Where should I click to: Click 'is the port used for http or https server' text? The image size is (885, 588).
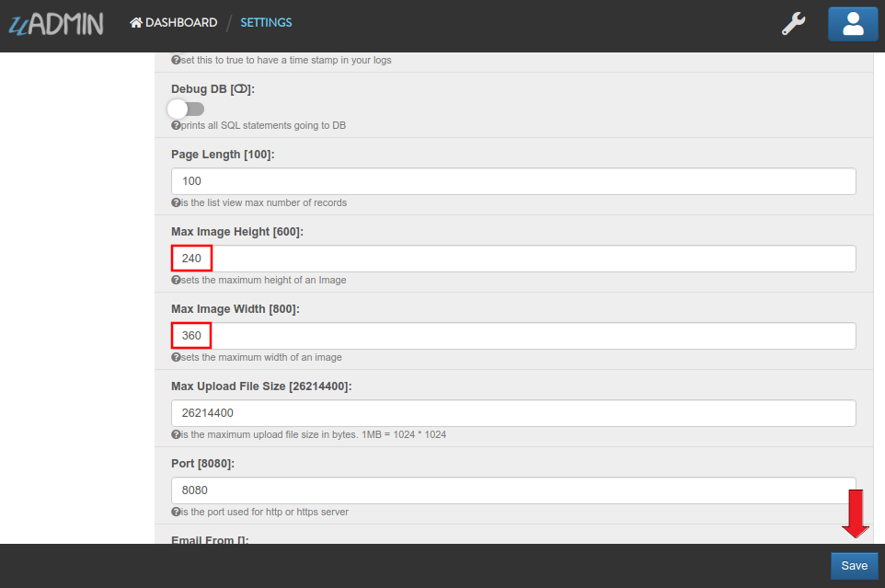[x=265, y=512]
